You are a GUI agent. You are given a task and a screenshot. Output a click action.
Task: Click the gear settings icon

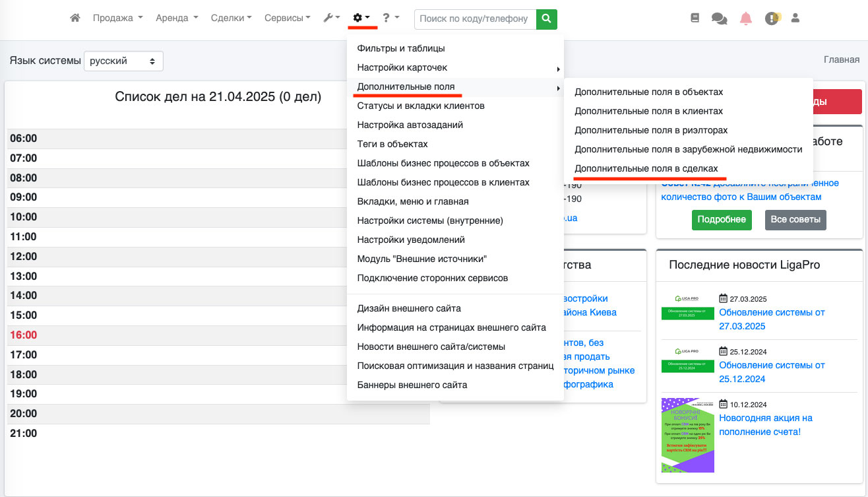point(361,18)
